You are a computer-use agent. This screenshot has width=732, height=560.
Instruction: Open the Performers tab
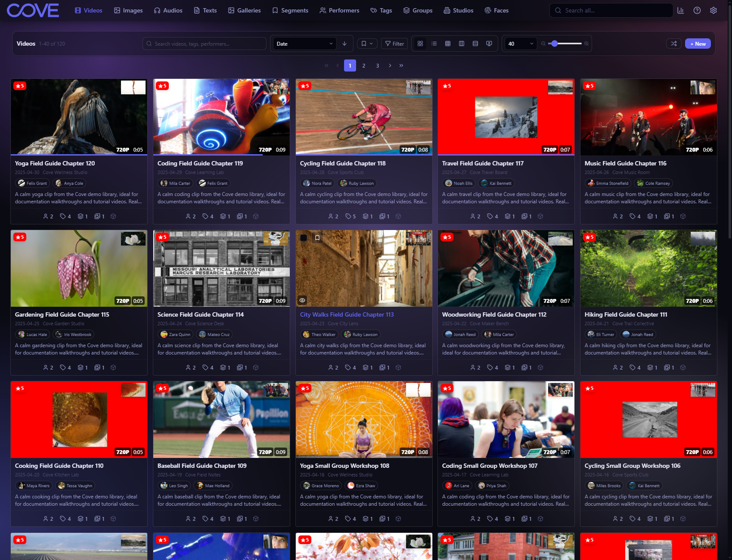[339, 10]
